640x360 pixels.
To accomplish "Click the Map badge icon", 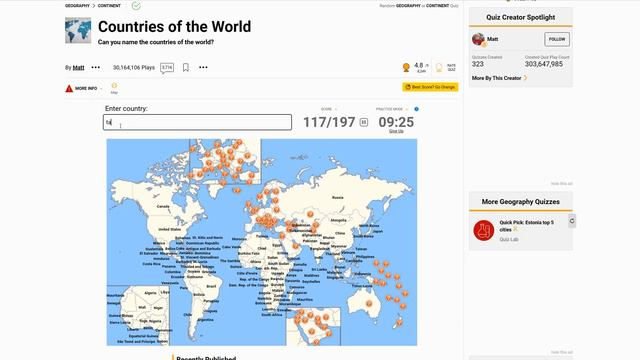I will point(114,85).
